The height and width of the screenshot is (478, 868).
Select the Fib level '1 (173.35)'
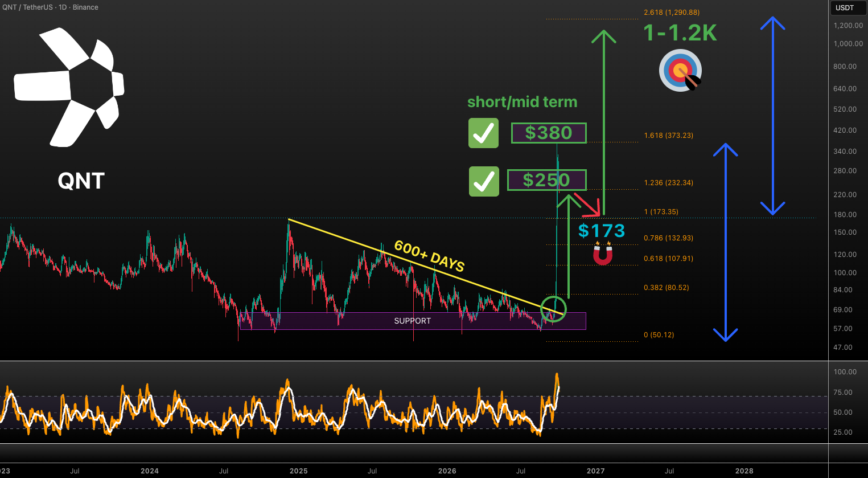[661, 212]
